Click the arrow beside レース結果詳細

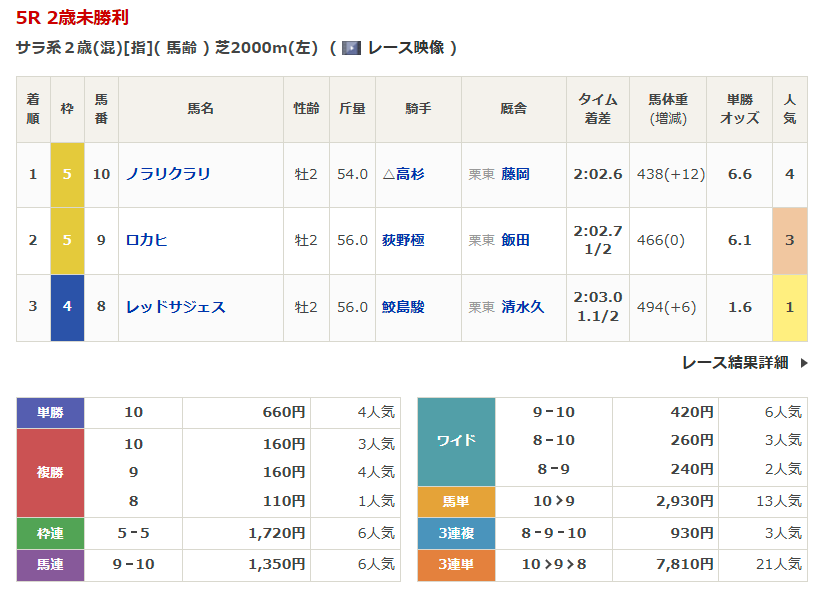tap(804, 362)
